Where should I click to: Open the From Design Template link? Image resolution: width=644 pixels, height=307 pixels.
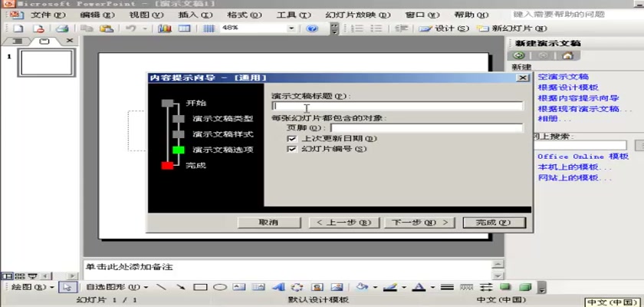click(568, 87)
